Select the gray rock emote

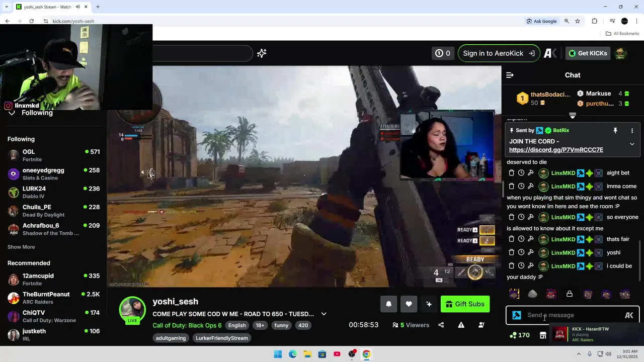(x=533, y=294)
